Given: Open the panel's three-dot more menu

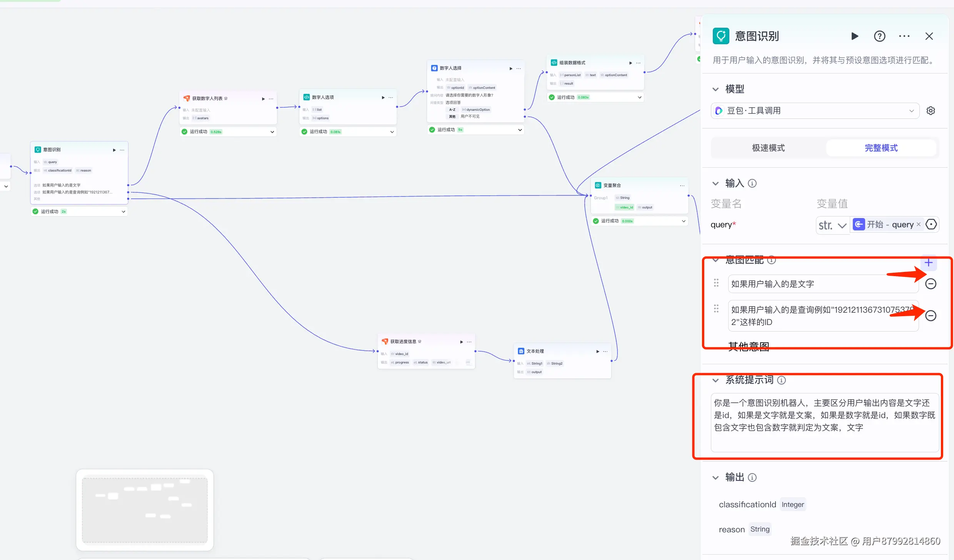Looking at the screenshot, I should [904, 36].
